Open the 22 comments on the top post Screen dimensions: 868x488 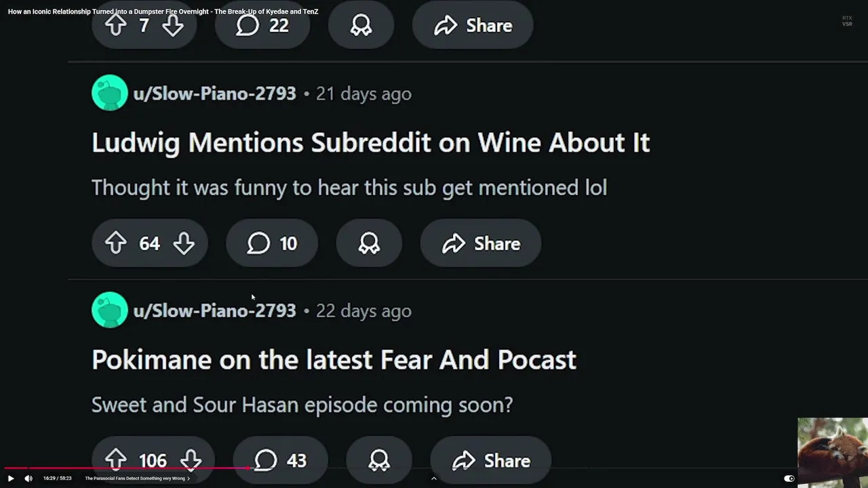click(262, 26)
